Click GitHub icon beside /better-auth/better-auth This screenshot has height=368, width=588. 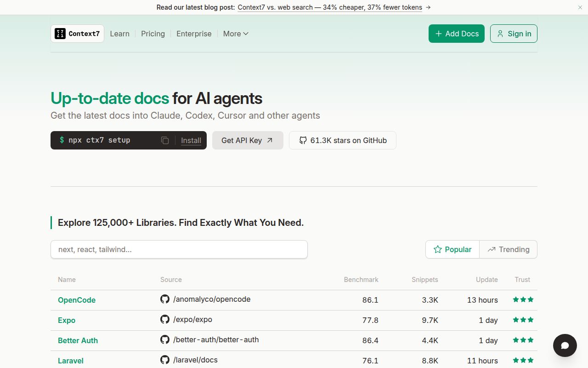pos(165,339)
